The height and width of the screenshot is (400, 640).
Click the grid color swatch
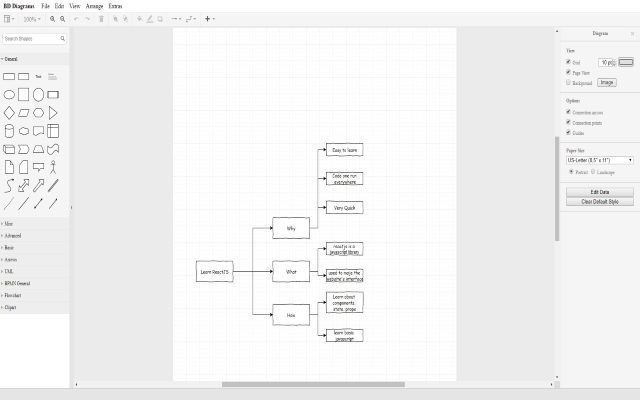626,62
